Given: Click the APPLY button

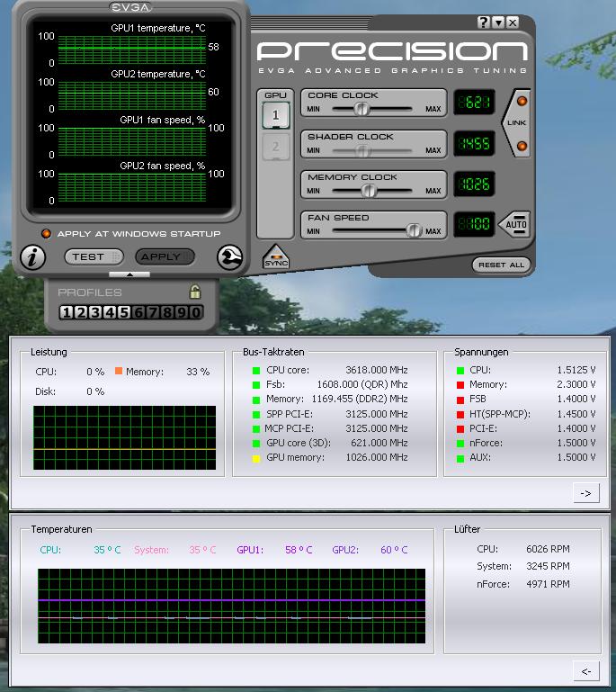Looking at the screenshot, I should coord(165,256).
